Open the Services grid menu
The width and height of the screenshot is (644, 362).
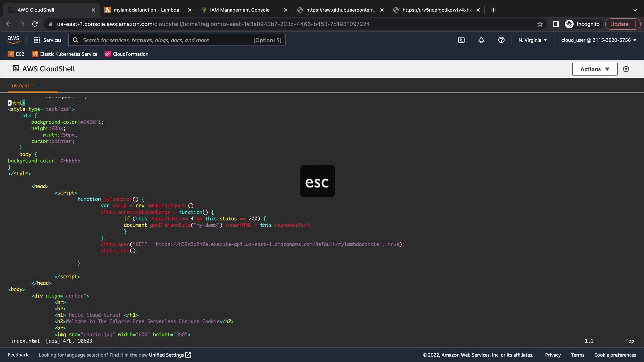coord(47,40)
